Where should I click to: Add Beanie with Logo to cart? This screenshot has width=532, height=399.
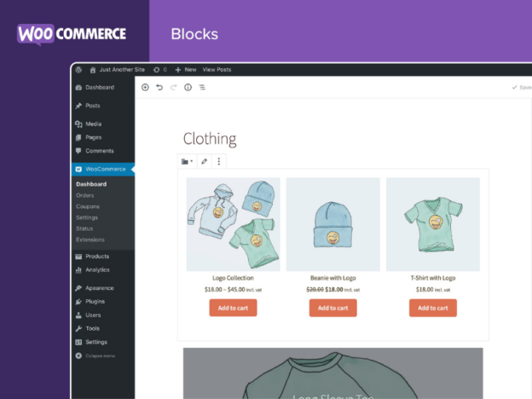(x=332, y=308)
